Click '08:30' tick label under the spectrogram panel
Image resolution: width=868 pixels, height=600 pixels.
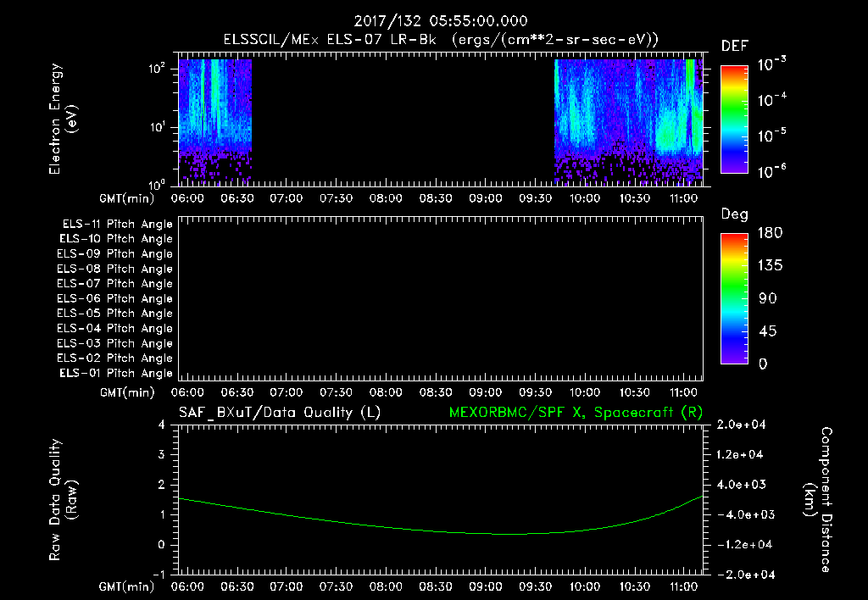pyautogui.click(x=436, y=198)
